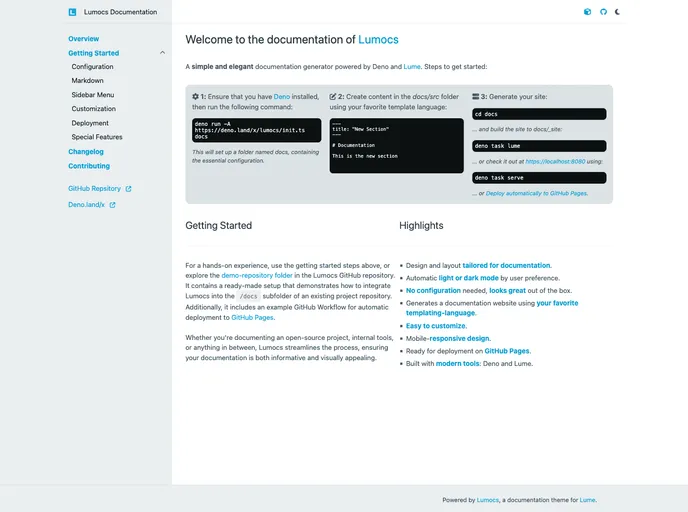Click the Lumocs logo icon in header
The image size is (688, 512).
pos(72,12)
